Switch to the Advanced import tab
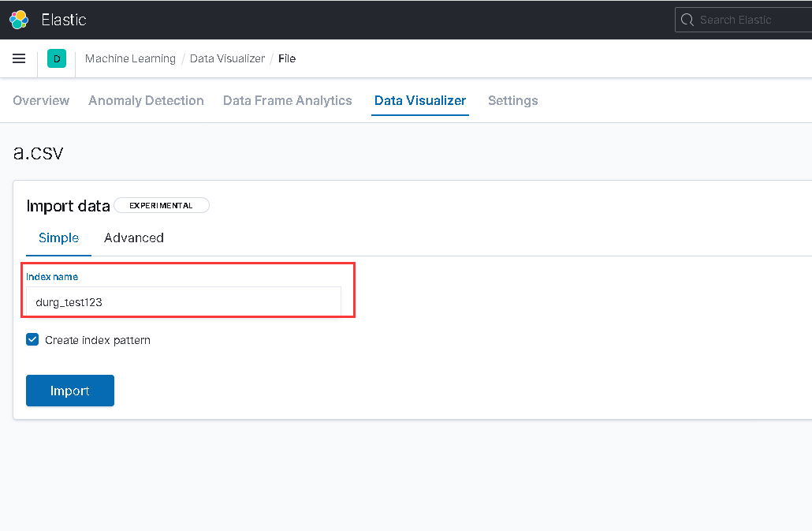Screen dimensions: 812x531 [x=134, y=237]
